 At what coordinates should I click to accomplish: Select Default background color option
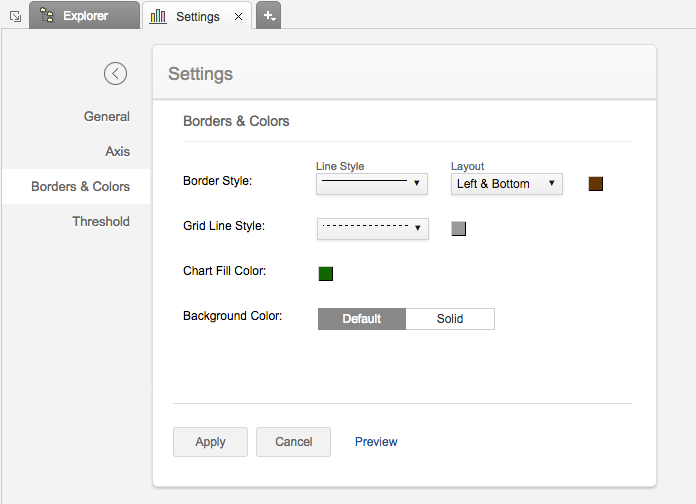pos(362,319)
